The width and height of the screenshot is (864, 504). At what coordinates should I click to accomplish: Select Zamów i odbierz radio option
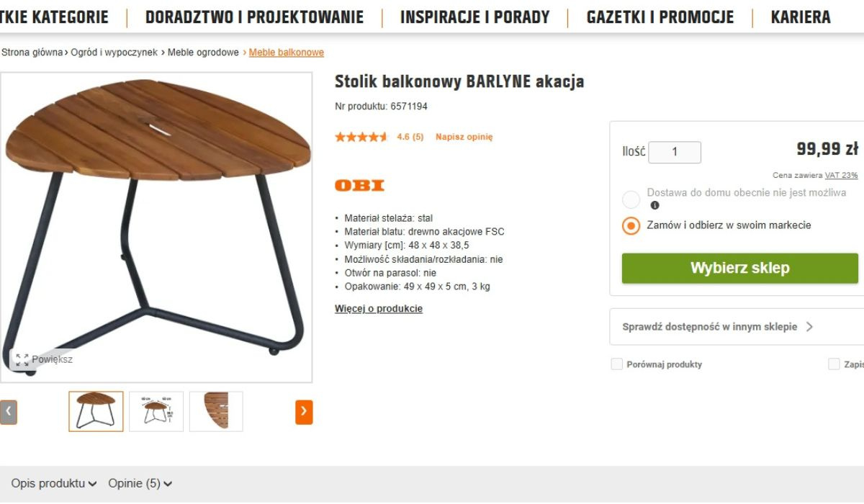(631, 225)
